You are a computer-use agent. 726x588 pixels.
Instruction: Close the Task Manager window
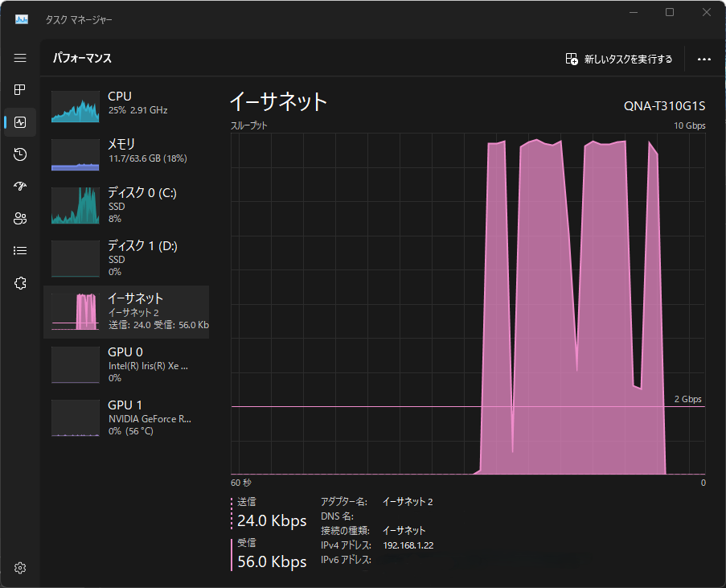[x=706, y=13]
